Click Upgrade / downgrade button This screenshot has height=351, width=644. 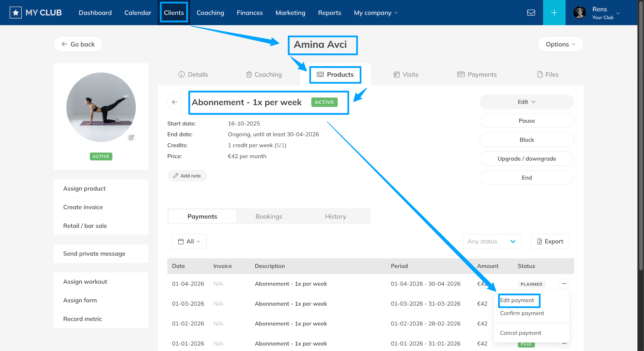pyautogui.click(x=526, y=159)
